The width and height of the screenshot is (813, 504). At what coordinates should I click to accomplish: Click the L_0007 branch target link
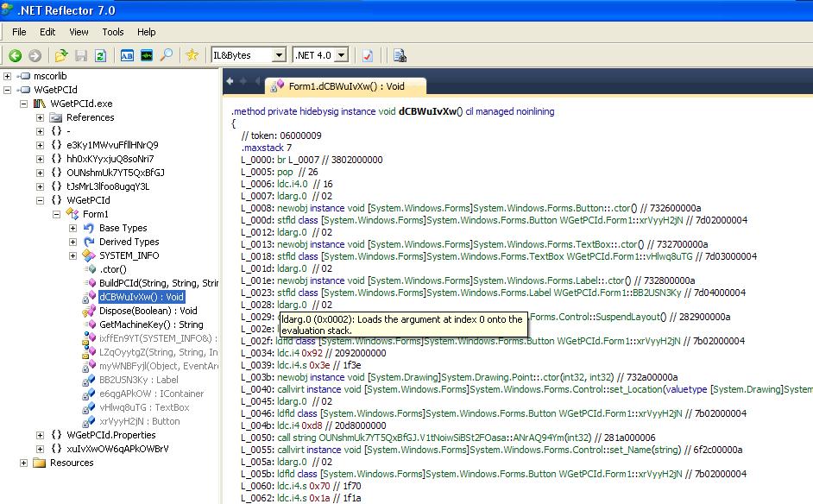click(x=304, y=160)
